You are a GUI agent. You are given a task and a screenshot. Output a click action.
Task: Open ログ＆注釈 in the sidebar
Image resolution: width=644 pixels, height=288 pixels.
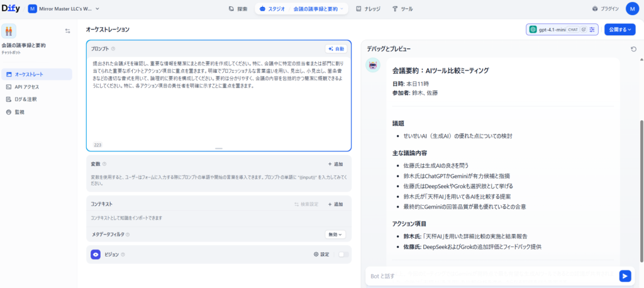pos(26,99)
